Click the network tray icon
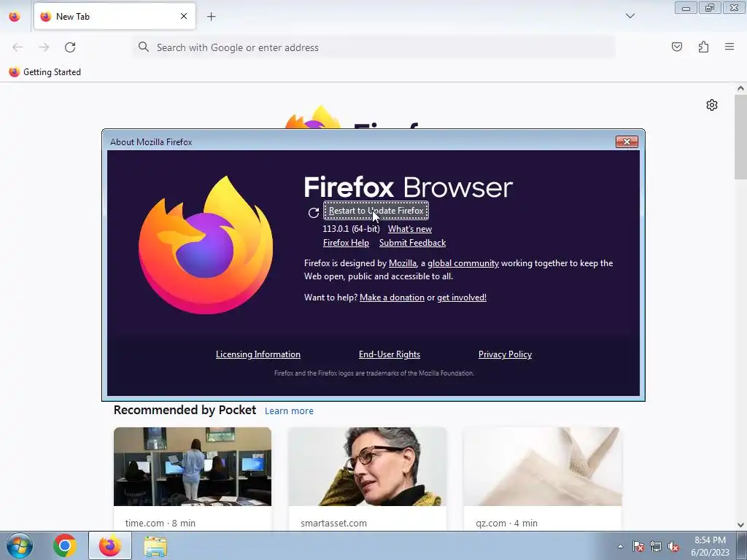Image resolution: width=747 pixels, height=560 pixels. coord(656,546)
